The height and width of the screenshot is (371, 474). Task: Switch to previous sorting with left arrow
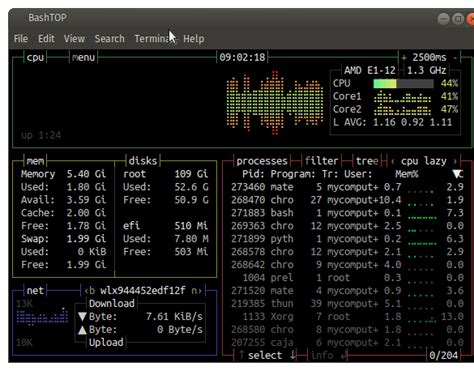(x=393, y=161)
